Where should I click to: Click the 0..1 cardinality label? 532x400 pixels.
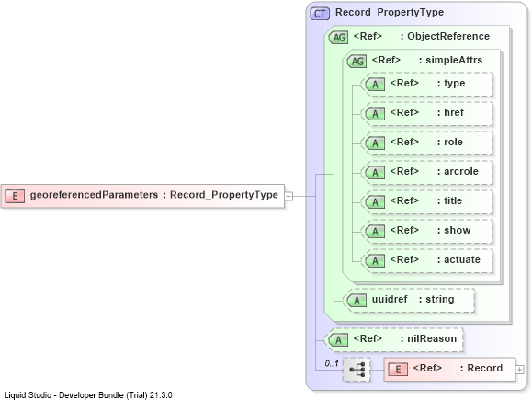click(332, 363)
